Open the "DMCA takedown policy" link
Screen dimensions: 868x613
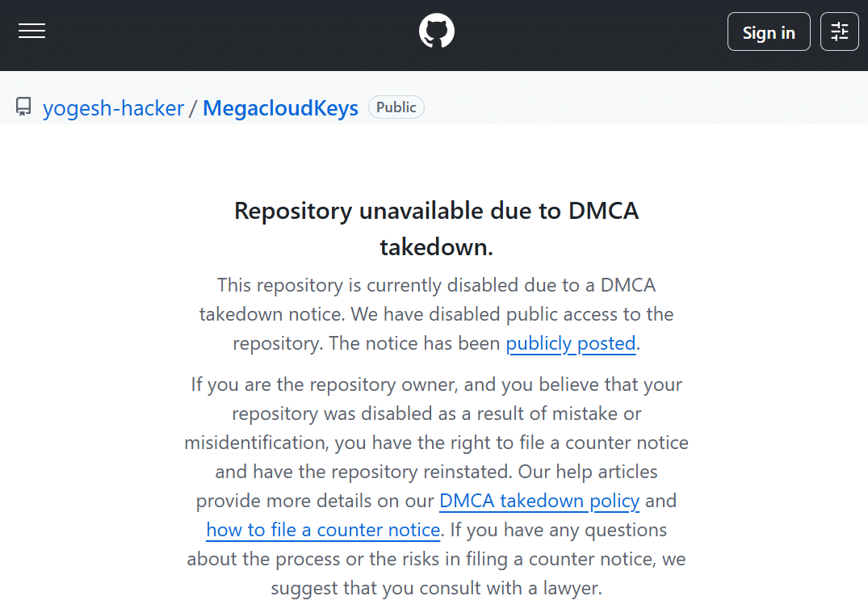[x=539, y=501]
